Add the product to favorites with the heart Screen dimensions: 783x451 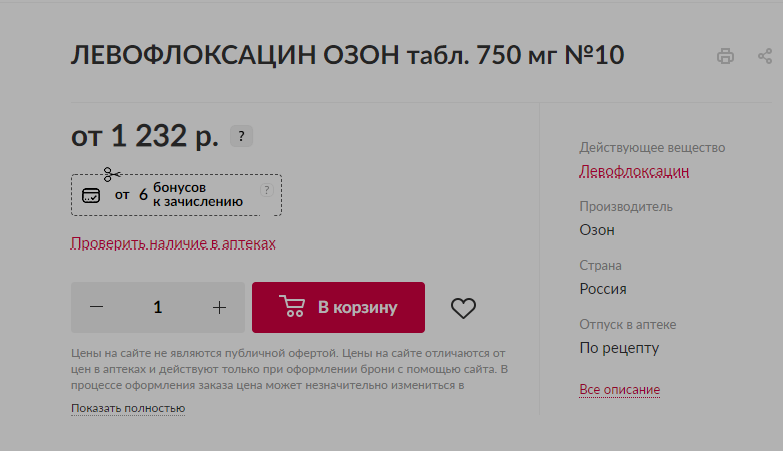coord(463,308)
